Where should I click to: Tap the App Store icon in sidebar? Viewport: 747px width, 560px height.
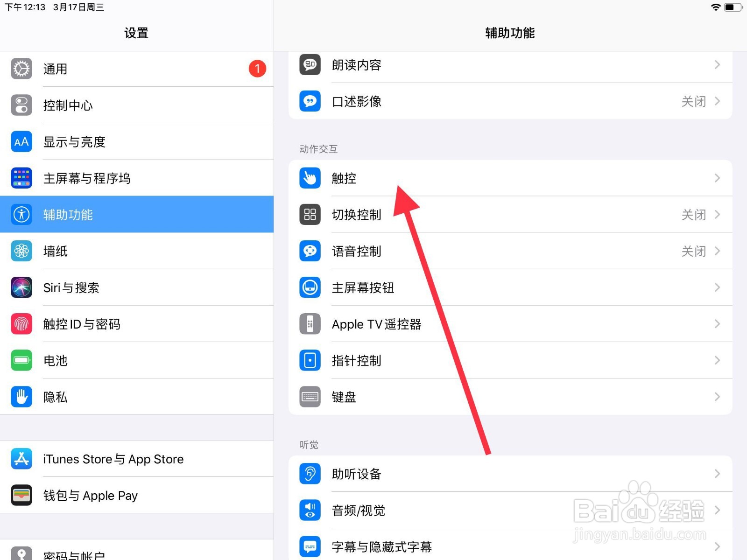(x=21, y=459)
